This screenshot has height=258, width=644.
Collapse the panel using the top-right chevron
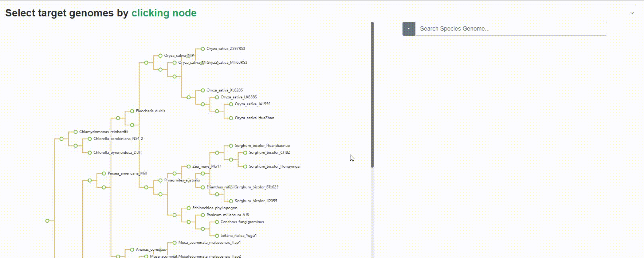632,13
